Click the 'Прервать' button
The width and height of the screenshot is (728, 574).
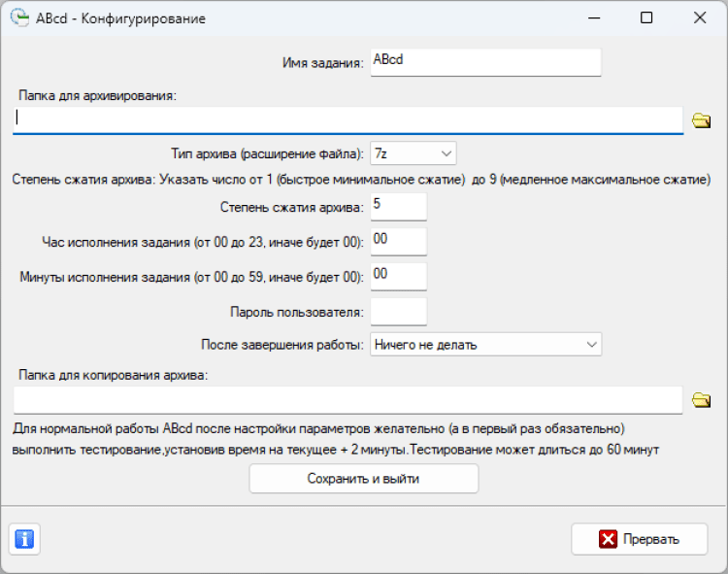tap(639, 539)
